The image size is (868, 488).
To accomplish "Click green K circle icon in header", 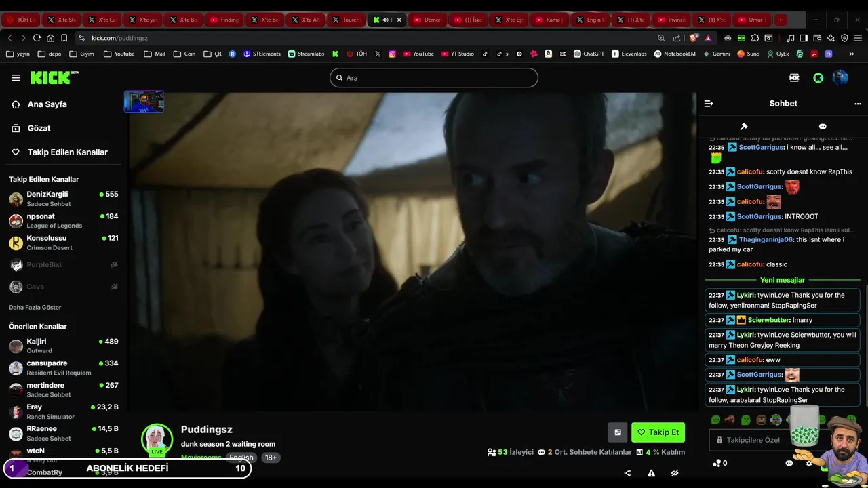I will coord(818,78).
